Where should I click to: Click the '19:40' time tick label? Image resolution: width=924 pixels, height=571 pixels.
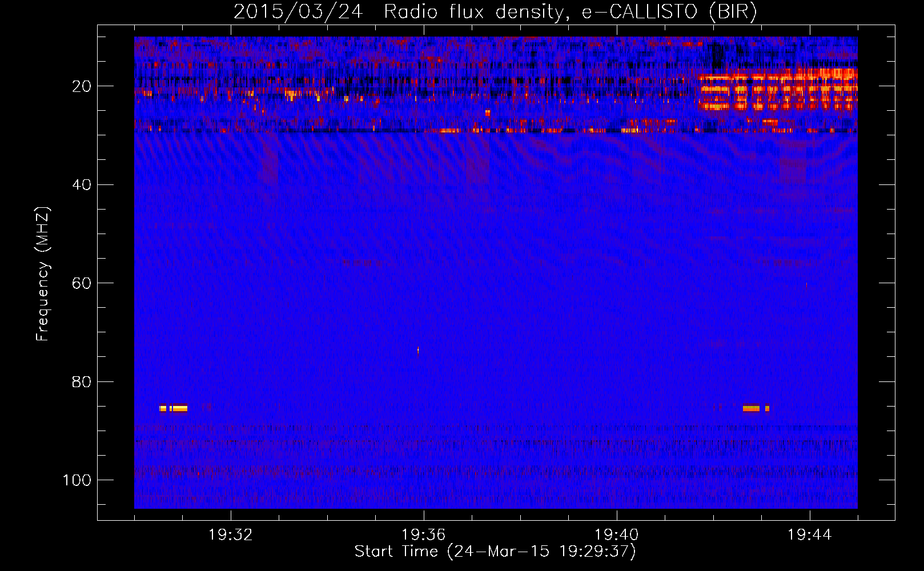pyautogui.click(x=617, y=535)
